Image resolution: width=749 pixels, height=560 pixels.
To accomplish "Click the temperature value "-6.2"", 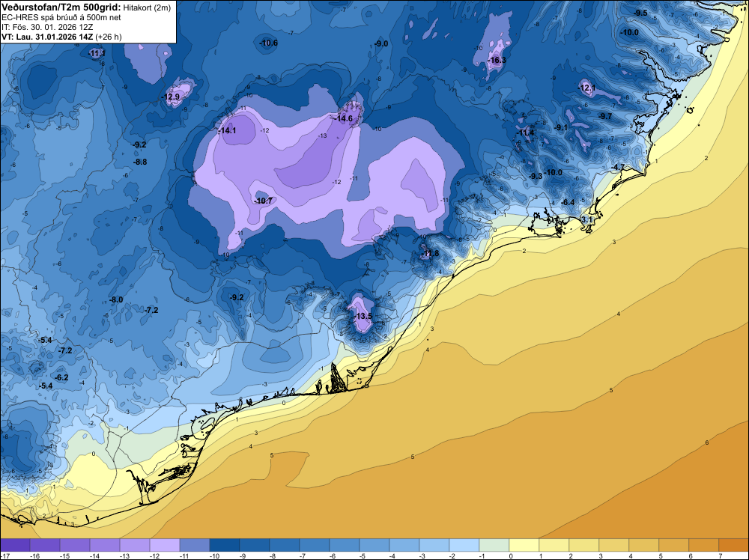I will click(61, 377).
